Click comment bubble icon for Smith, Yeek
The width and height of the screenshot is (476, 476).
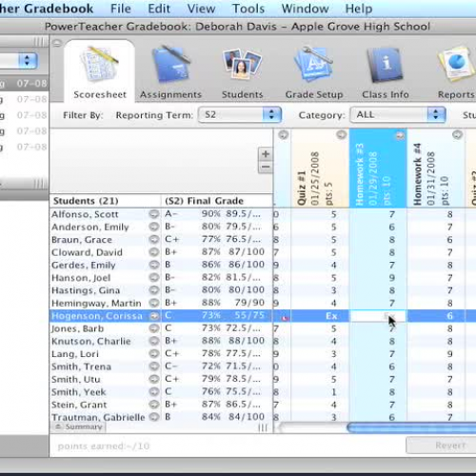(x=154, y=392)
